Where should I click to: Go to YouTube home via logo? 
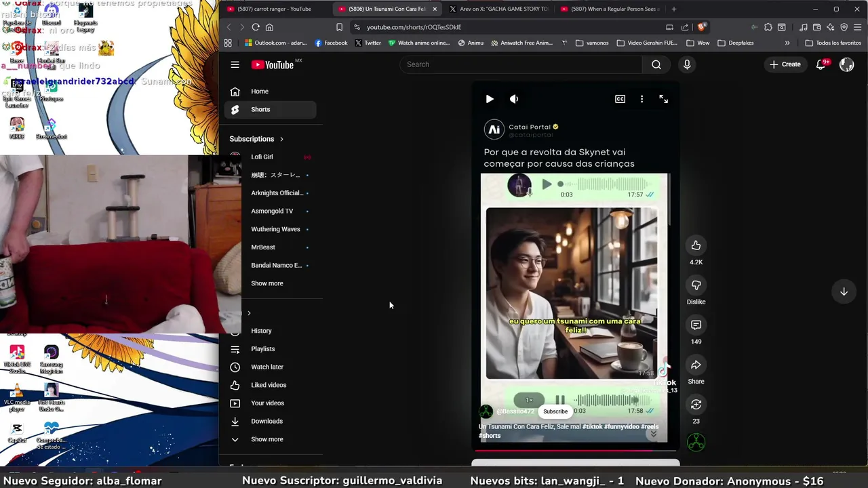pyautogui.click(x=273, y=65)
